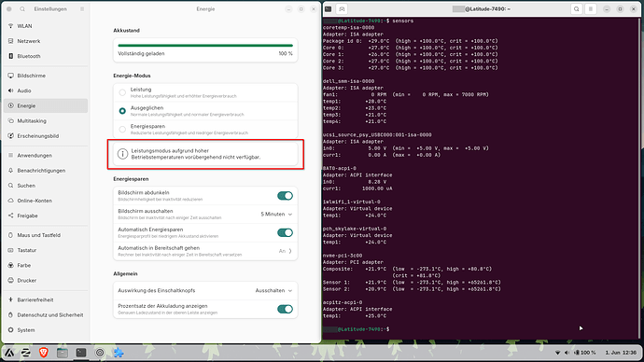The width and height of the screenshot is (644, 362).
Task: Open WLAN settings
Action: [x=46, y=26]
